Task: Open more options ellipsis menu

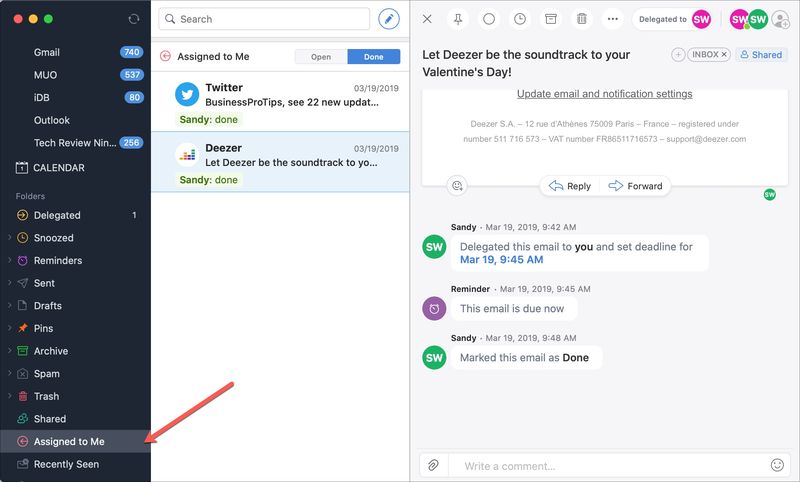Action: tap(613, 19)
